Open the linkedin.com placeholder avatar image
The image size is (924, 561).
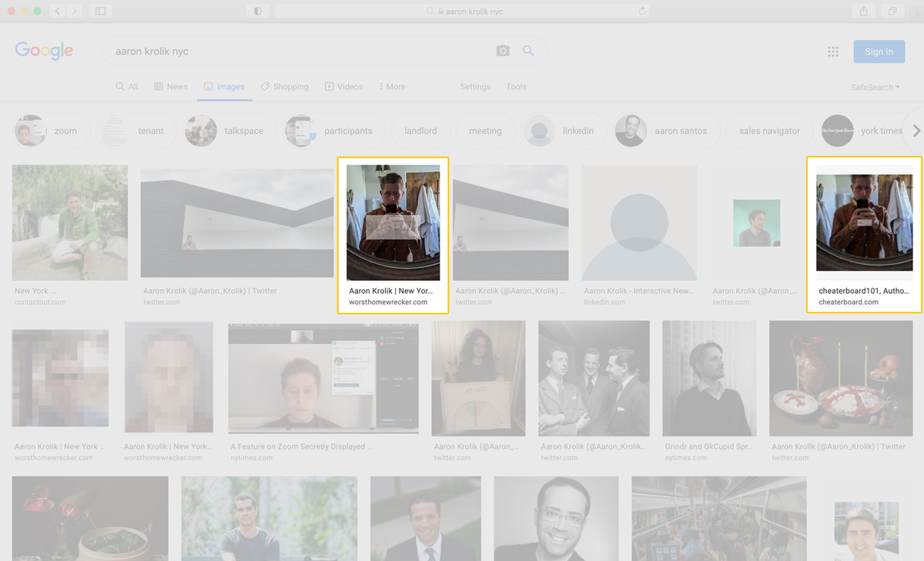[639, 222]
